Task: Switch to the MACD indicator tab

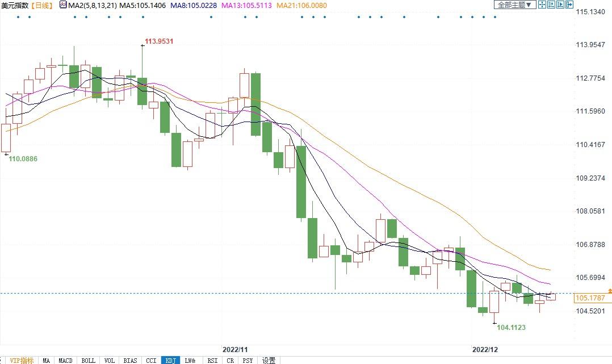Action: pos(66,360)
